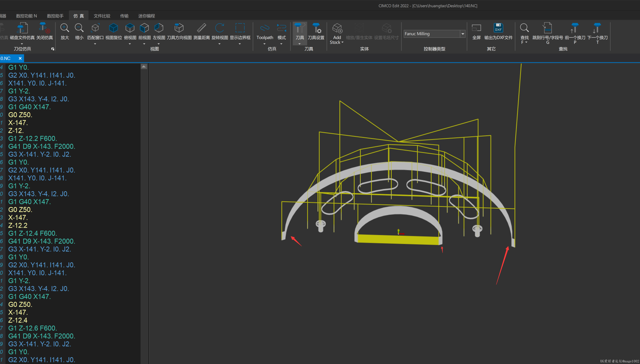Image resolution: width=640 pixels, height=364 pixels.
Task: Jump to 下一个换刀 next tool change
Action: [x=597, y=28]
